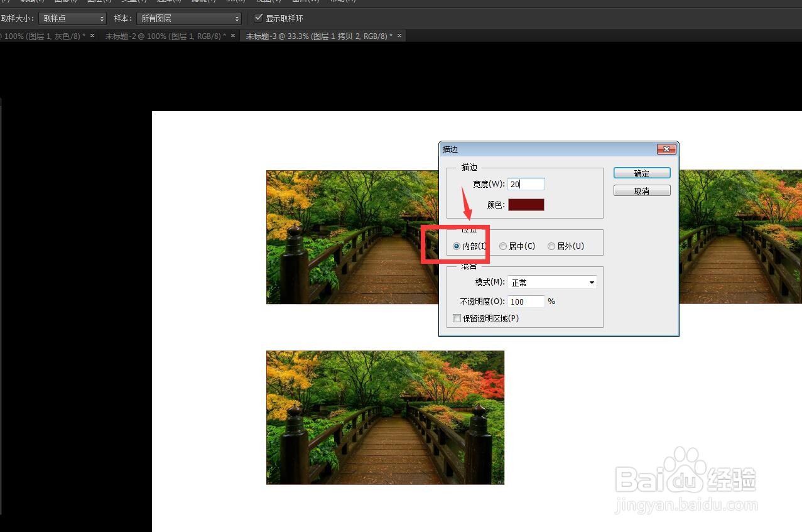Image resolution: width=802 pixels, height=532 pixels.
Task: Select the 居外(U) position radio button
Action: coord(551,246)
